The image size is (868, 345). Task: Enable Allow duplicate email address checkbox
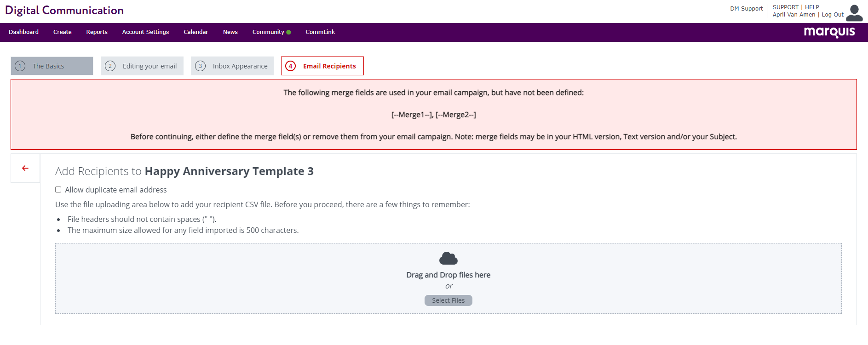[58, 190]
